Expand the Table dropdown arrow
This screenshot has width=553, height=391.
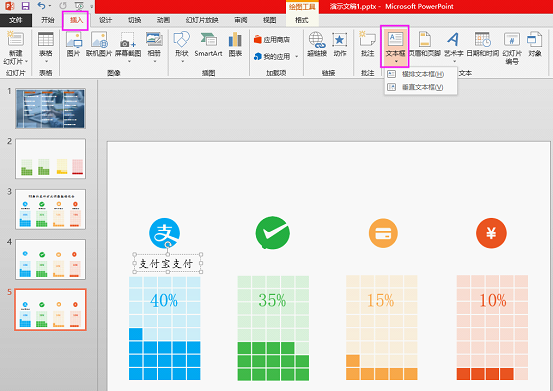(46, 61)
